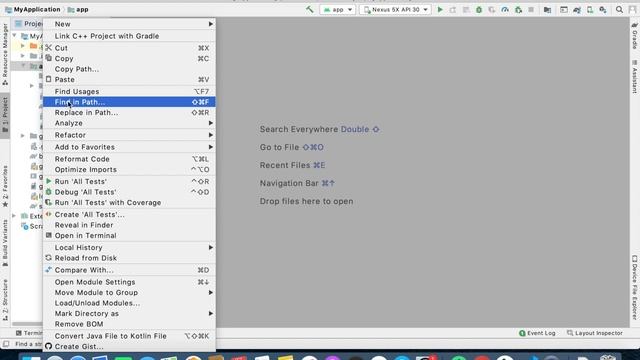Click the app breadcrumb in navigation bar
This screenshot has width=640, height=360.
pos(78,9)
